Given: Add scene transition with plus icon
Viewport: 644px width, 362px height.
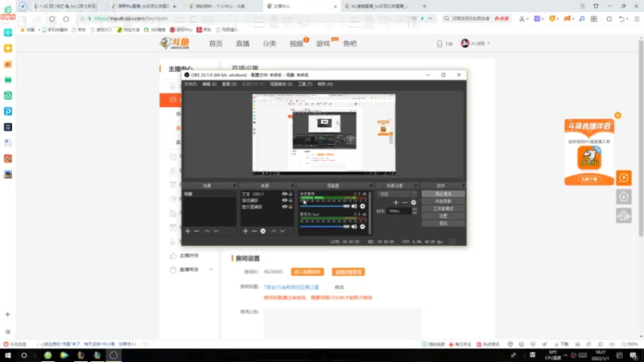Looking at the screenshot, I should point(396,203).
